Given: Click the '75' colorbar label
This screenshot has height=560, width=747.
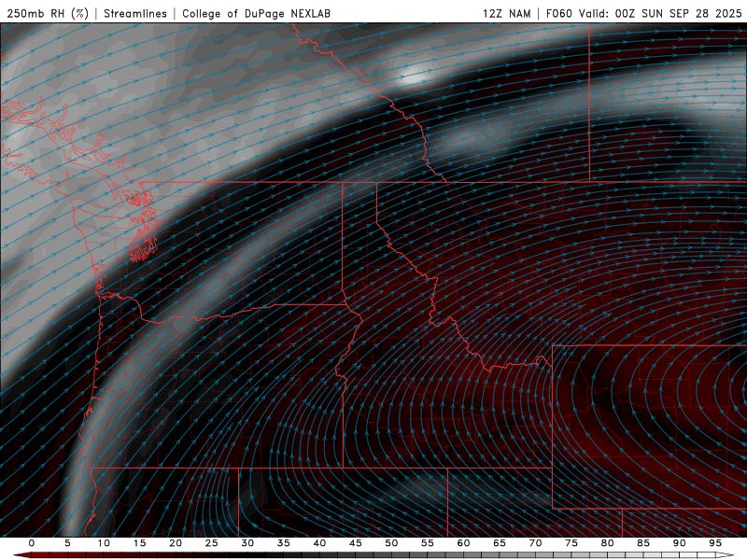Looking at the screenshot, I should pos(571,543).
